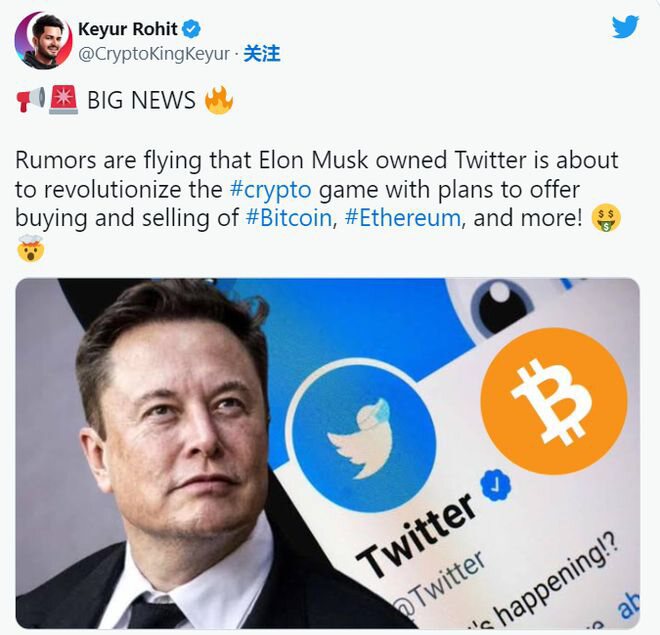Image resolution: width=660 pixels, height=635 pixels.
Task: Click the red siren emoji
Action: pyautogui.click(x=64, y=100)
